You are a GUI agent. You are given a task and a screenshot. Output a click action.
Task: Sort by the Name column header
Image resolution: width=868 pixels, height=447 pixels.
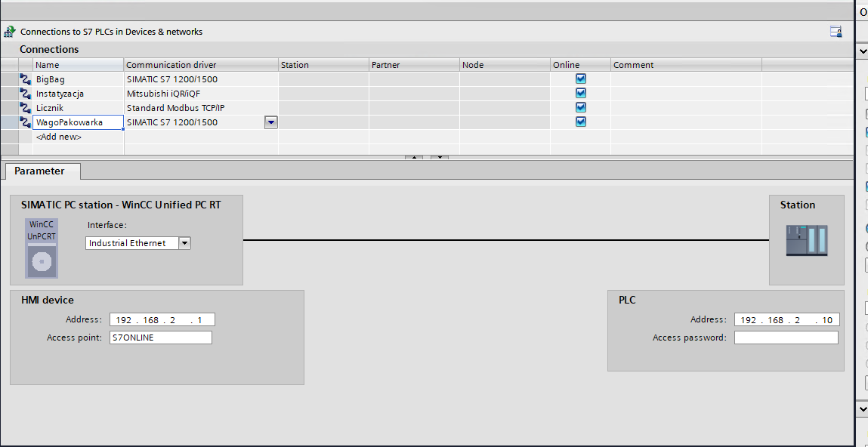coord(79,65)
